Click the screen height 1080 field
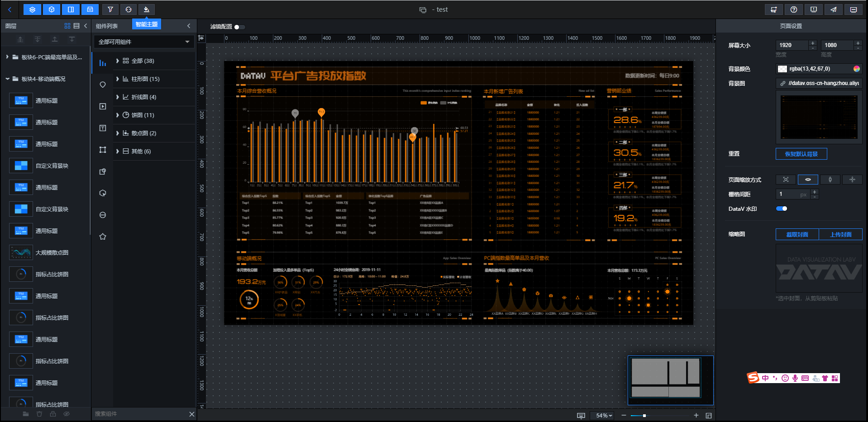Viewport: 868px width, 422px height. coord(837,45)
